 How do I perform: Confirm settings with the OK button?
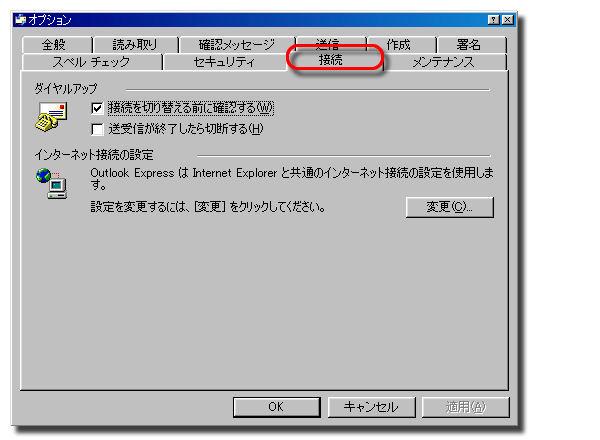pos(276,407)
